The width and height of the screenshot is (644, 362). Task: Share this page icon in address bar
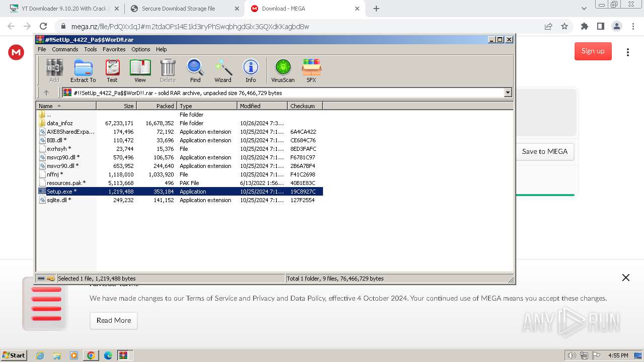click(x=548, y=27)
